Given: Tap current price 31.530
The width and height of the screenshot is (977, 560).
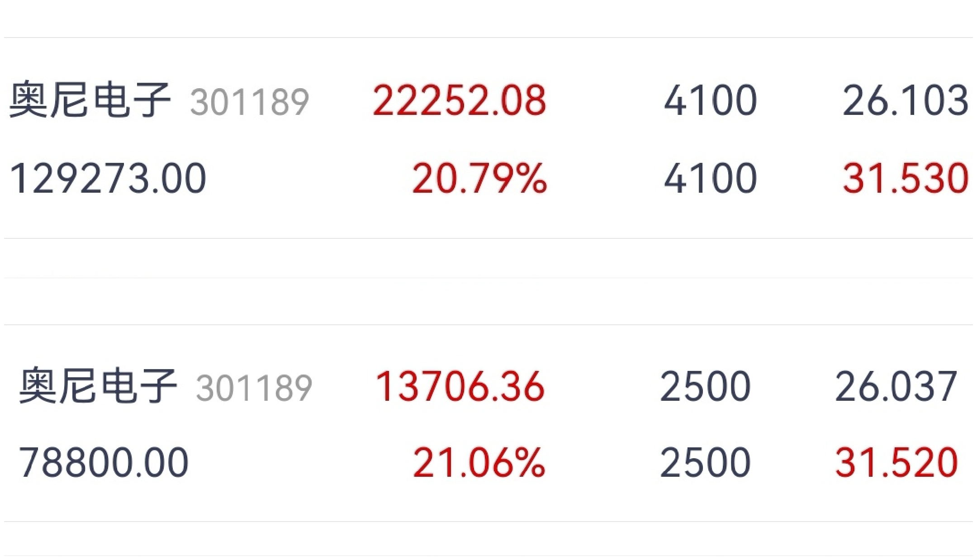Looking at the screenshot, I should click(x=906, y=179).
